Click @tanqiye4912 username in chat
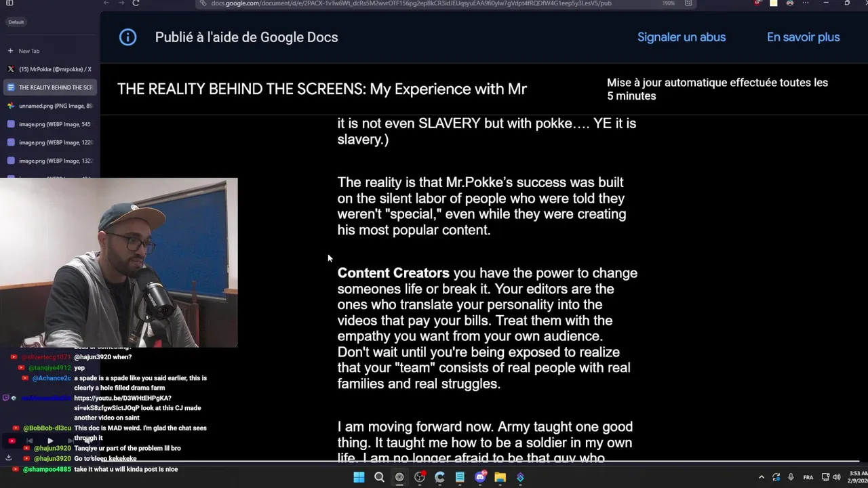 (x=50, y=367)
